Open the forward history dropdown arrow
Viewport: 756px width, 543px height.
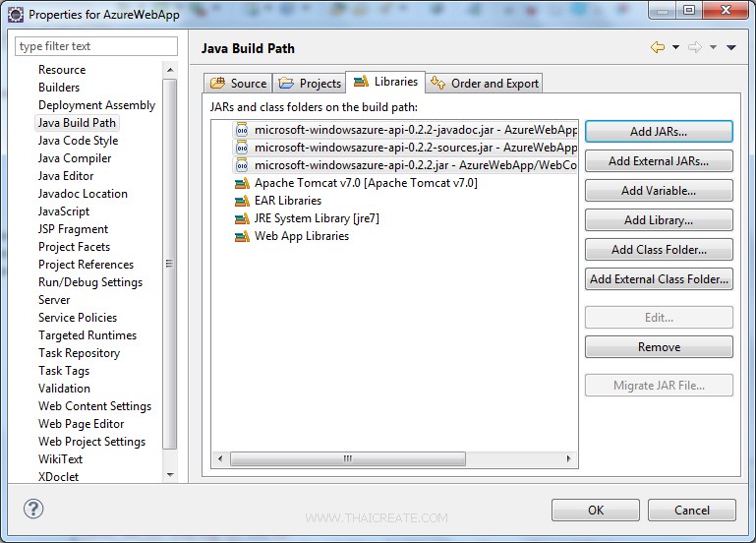coord(713,47)
